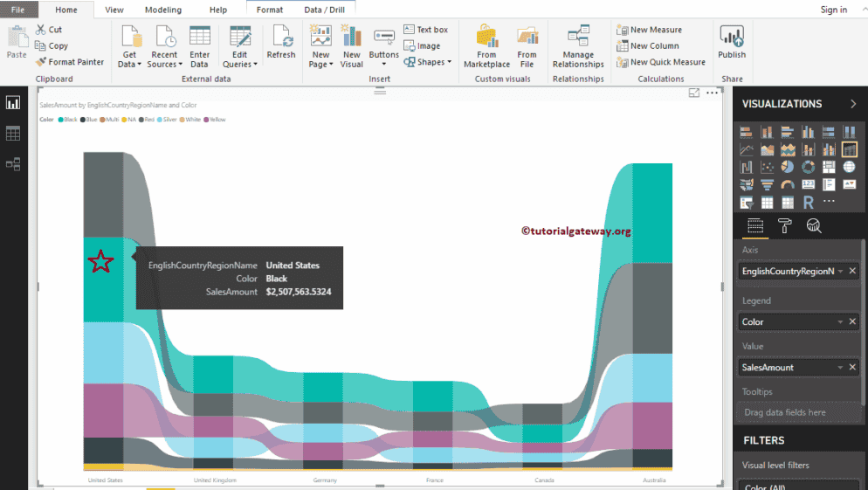Select the Clustered bar chart visual
The height and width of the screenshot is (490, 868).
coord(787,132)
